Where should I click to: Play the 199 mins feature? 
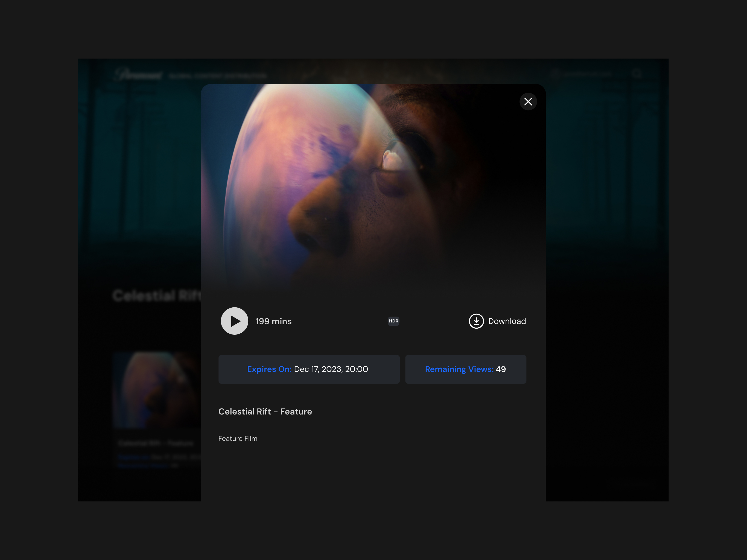[234, 321]
